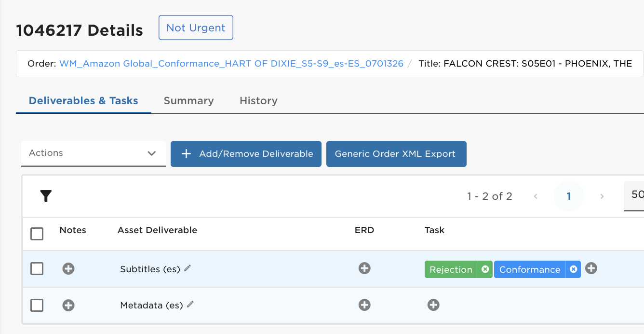Click the Asset Deliverable column header
Screen dimensions: 644x334
(157, 230)
